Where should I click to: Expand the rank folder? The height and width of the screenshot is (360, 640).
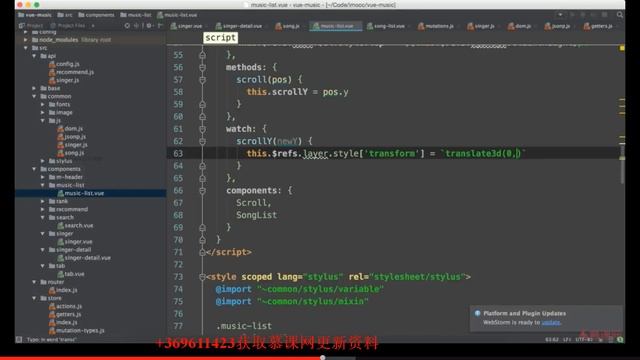click(42, 201)
